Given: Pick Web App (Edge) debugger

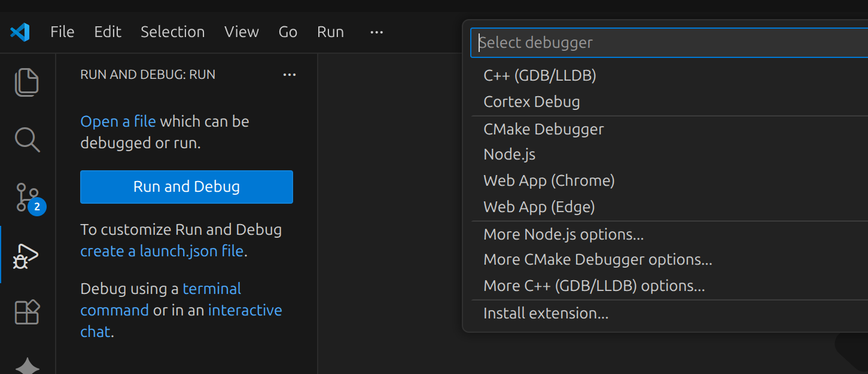Looking at the screenshot, I should pos(670,207).
